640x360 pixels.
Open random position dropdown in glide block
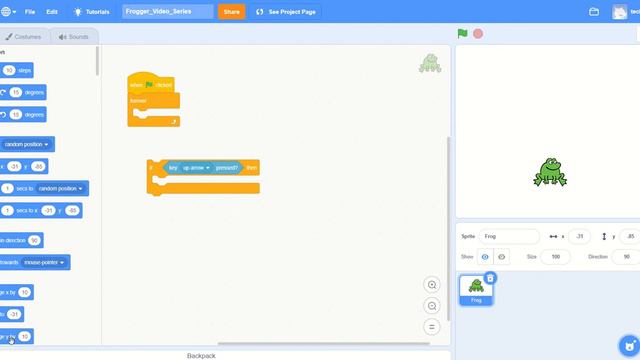60,189
